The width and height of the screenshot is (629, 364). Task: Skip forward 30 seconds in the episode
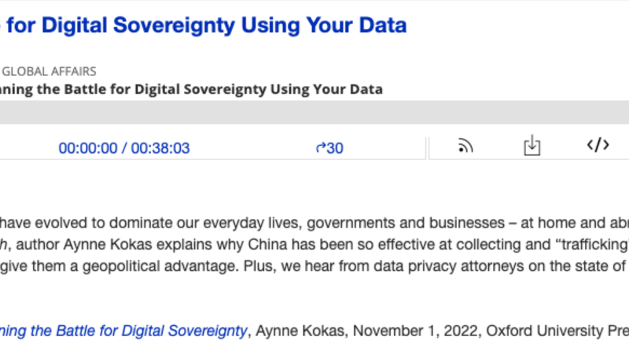330,148
